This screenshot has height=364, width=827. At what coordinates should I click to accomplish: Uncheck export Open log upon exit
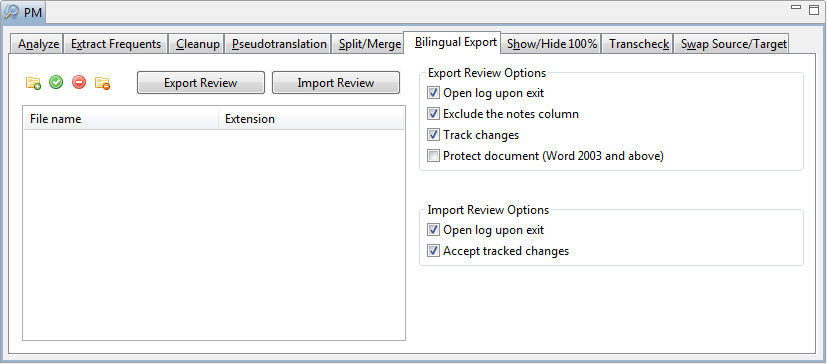click(434, 93)
